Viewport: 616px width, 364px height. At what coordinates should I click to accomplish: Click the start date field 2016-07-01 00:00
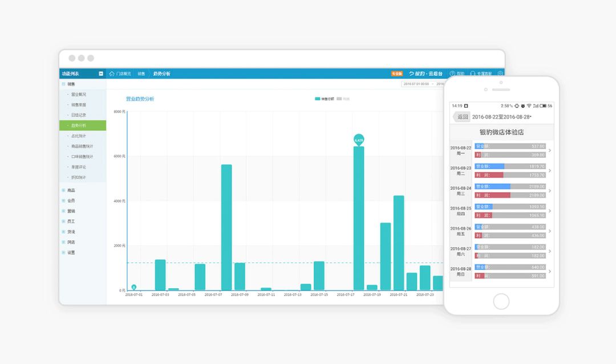click(x=416, y=84)
